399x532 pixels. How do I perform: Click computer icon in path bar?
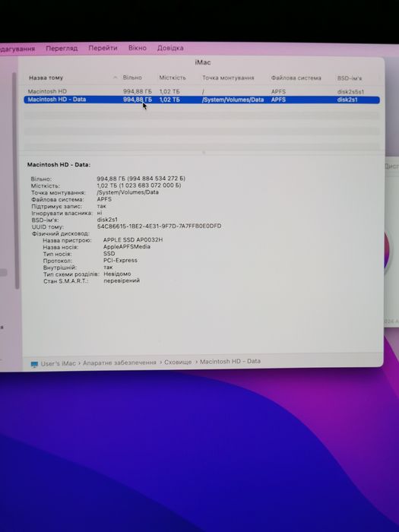pos(34,364)
